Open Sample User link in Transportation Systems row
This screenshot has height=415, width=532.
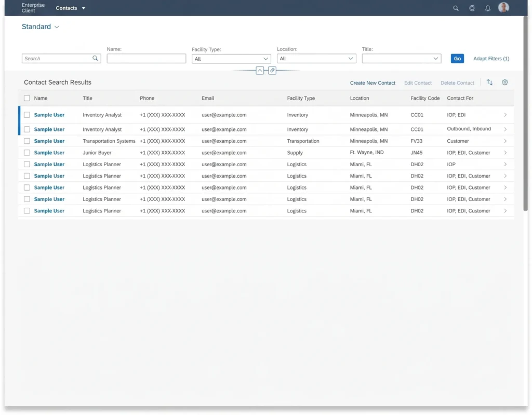[x=49, y=141]
